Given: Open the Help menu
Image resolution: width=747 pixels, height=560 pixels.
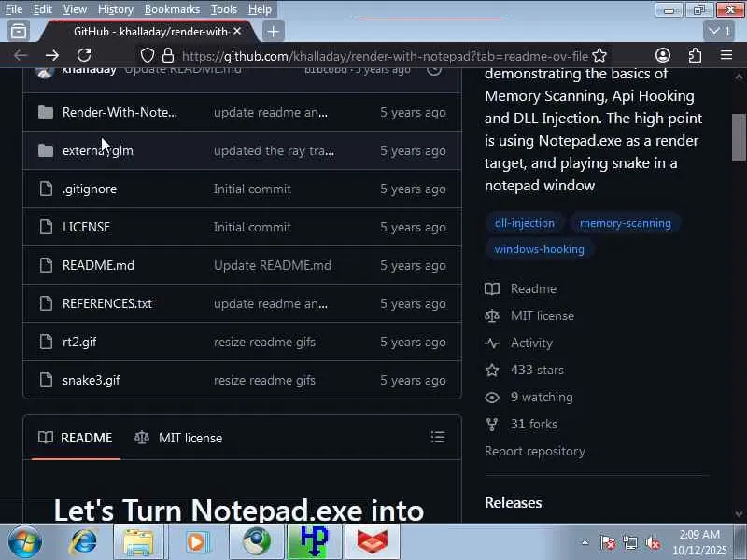Looking at the screenshot, I should tap(260, 9).
